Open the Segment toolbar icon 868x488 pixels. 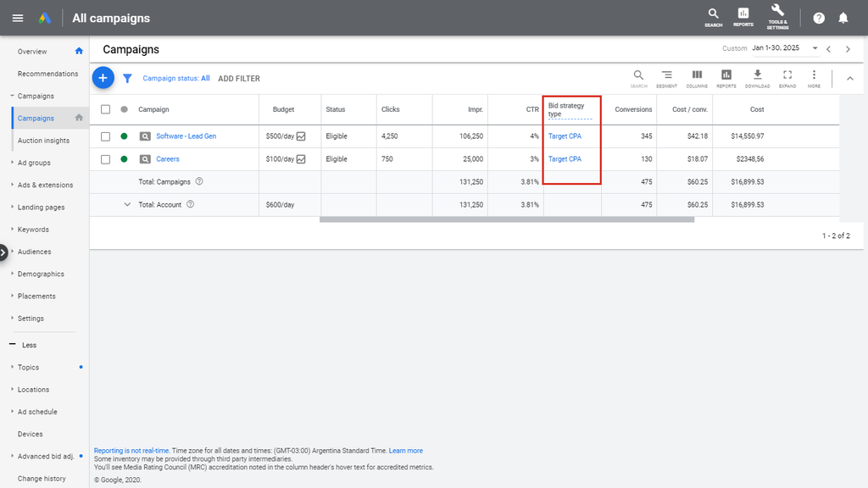coord(666,78)
